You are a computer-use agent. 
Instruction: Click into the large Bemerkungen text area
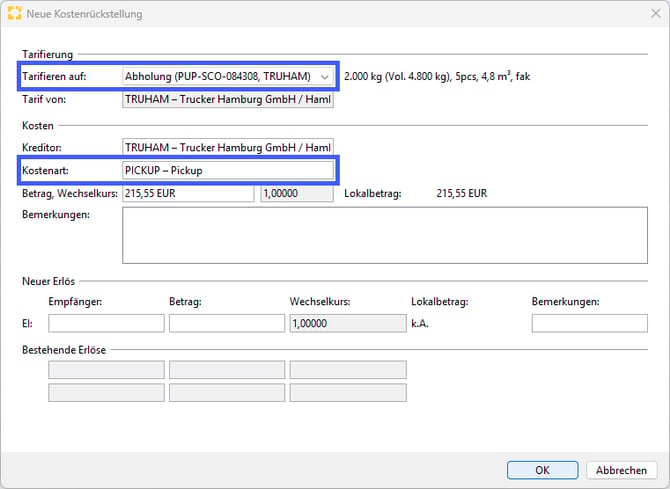pos(385,236)
